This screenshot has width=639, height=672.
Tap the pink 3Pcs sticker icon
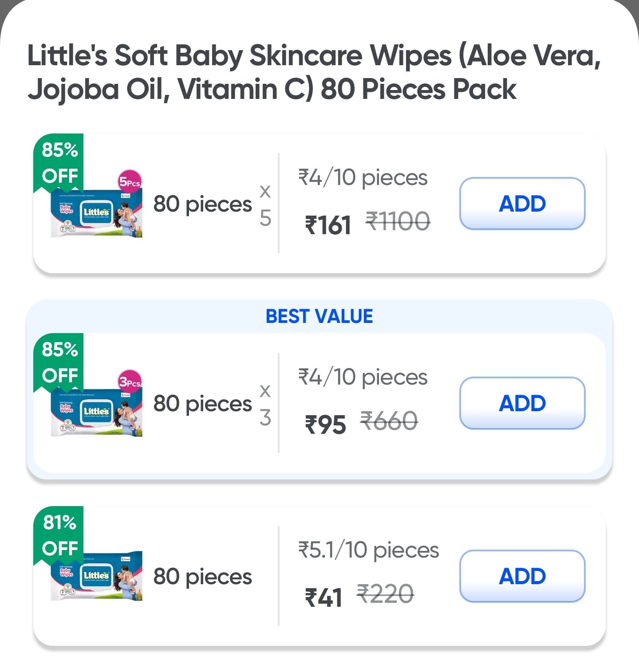click(x=130, y=381)
